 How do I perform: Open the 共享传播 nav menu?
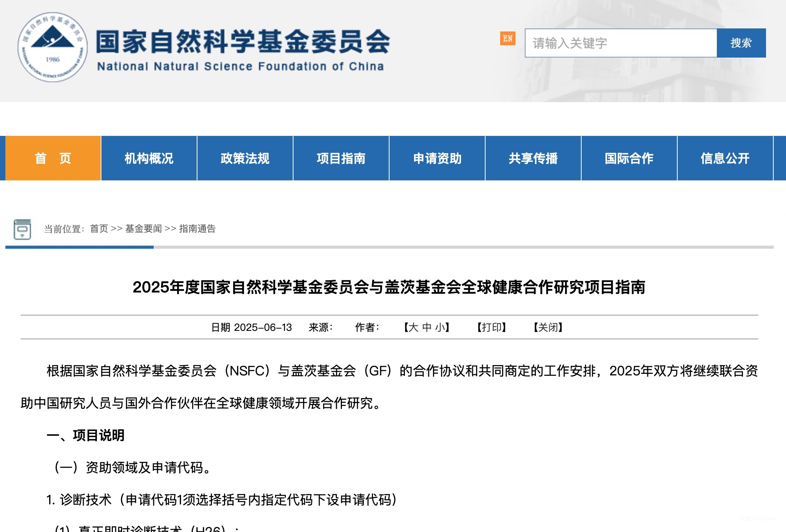point(533,158)
